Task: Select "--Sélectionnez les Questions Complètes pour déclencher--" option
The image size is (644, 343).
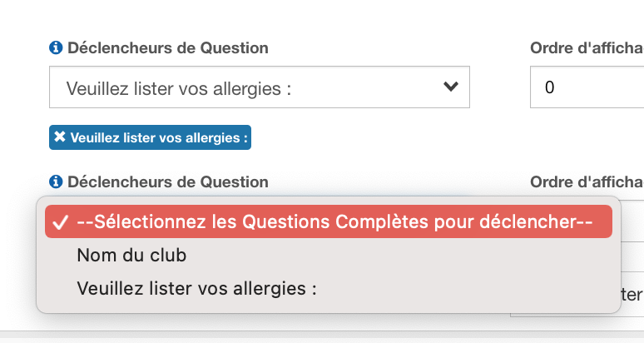Action: pyautogui.click(x=333, y=222)
